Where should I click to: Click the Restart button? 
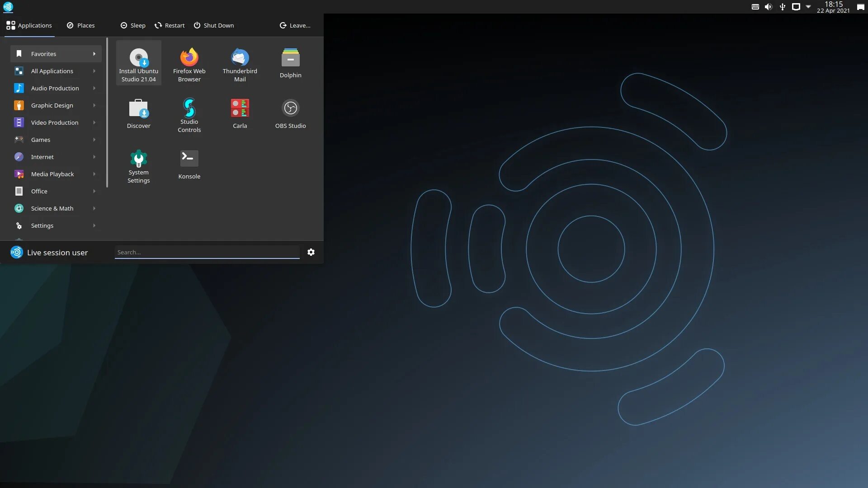170,25
